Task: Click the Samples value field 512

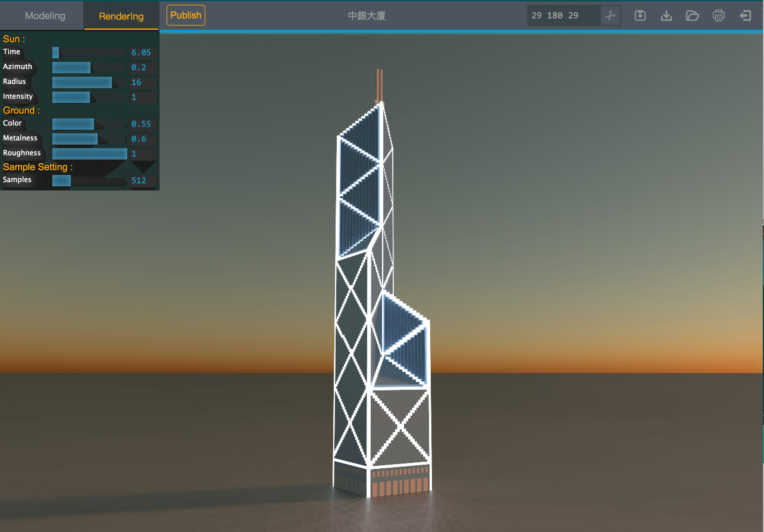Action: pos(143,180)
